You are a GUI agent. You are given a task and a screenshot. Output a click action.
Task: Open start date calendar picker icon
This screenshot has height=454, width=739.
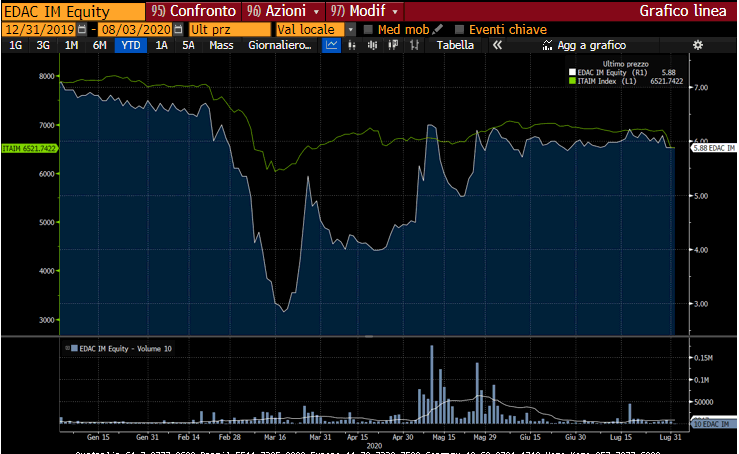81,30
